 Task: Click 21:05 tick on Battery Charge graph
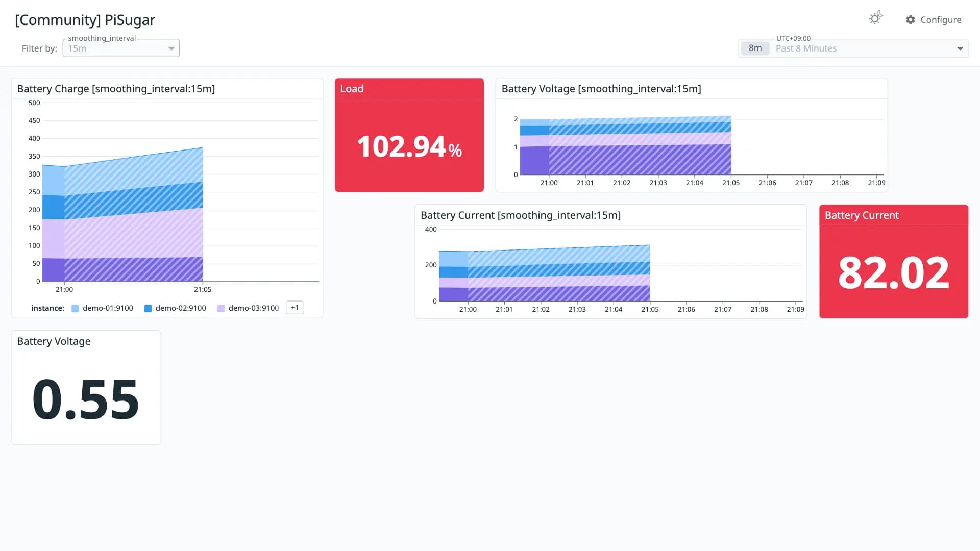pos(203,289)
